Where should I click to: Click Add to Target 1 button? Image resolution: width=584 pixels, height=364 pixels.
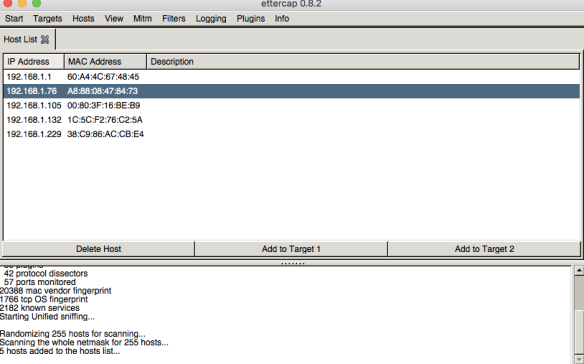[291, 249]
